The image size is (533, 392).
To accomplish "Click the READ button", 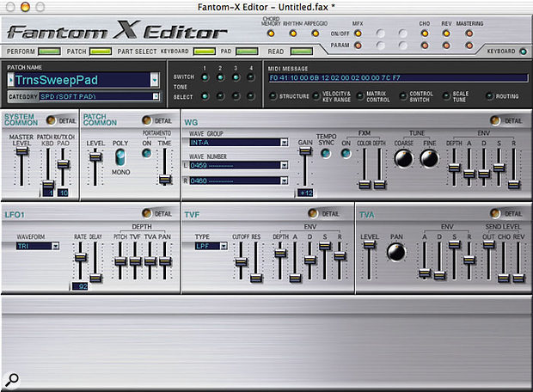I will (x=302, y=52).
